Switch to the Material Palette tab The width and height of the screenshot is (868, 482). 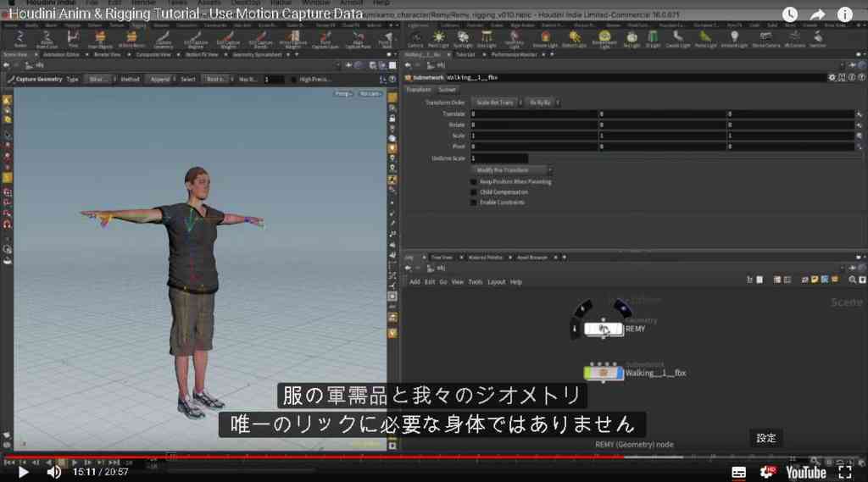pyautogui.click(x=486, y=258)
